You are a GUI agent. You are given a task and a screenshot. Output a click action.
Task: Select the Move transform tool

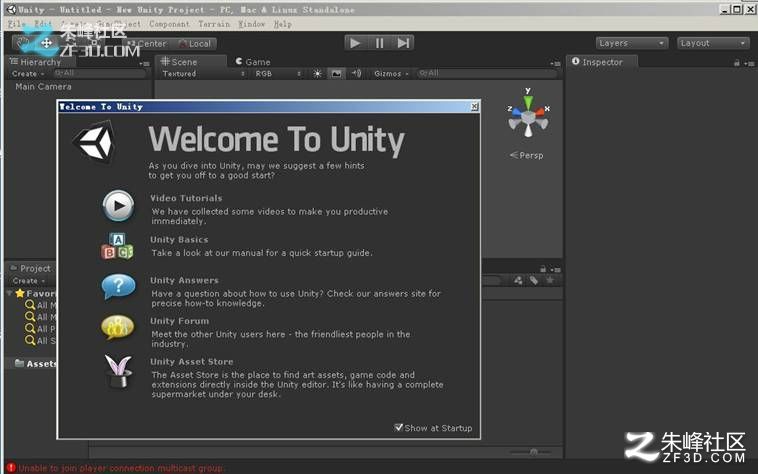point(47,43)
